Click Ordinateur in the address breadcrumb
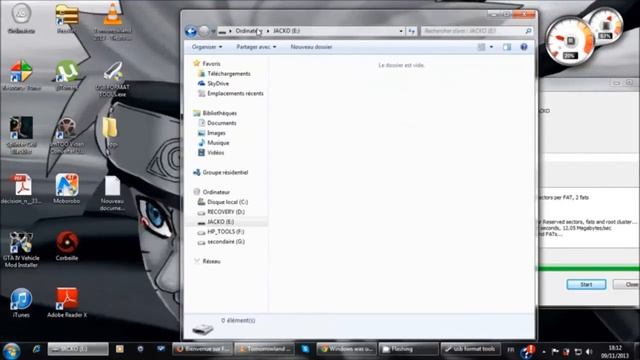This screenshot has width=640, height=360. (x=248, y=31)
